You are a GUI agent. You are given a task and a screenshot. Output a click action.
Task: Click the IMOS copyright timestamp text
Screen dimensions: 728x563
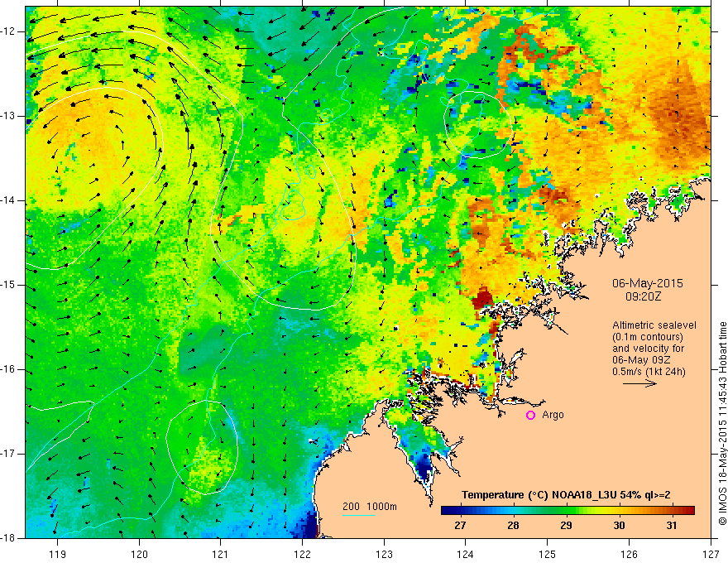pos(722,424)
